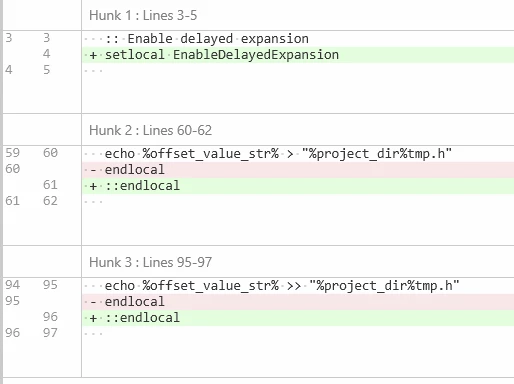Click the empty context line at new line 62
The image size is (514, 384).
[298, 202]
